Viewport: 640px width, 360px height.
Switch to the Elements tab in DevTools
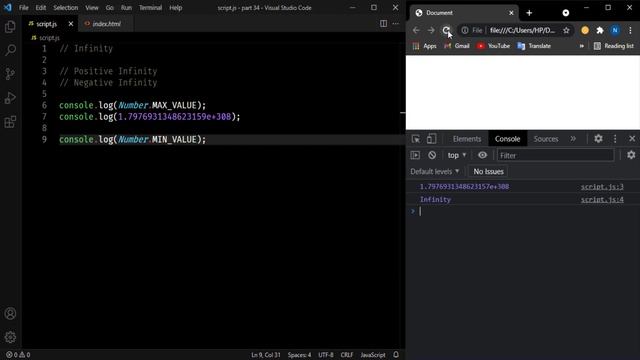pos(467,139)
